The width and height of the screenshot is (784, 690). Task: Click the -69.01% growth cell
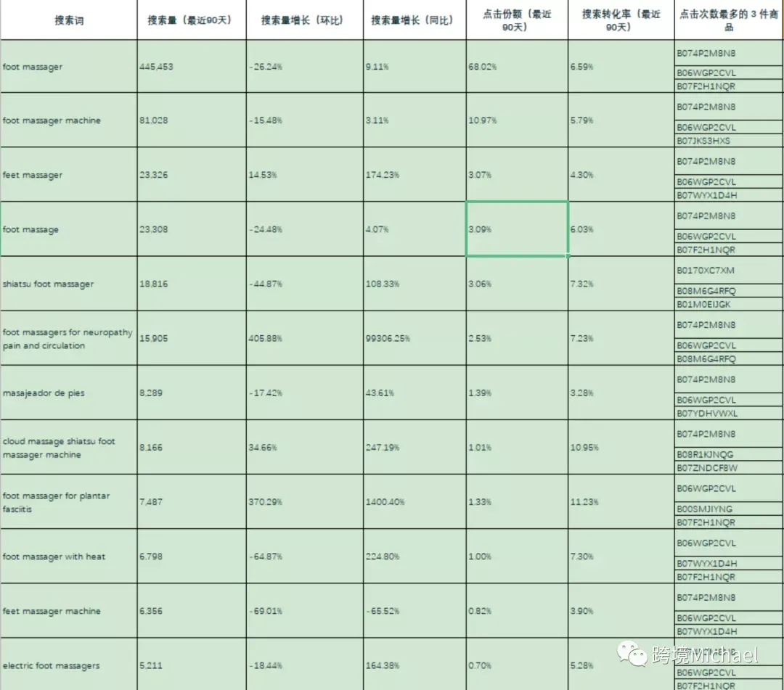coord(304,611)
